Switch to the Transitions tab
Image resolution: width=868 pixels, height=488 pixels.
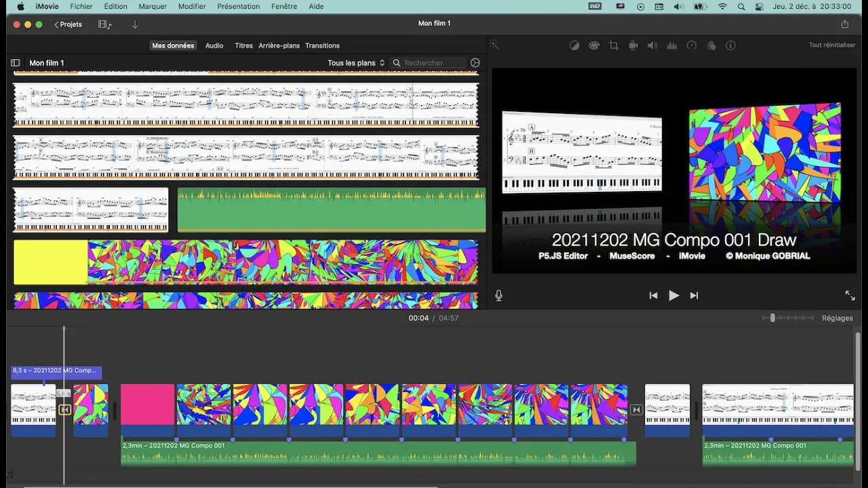[x=322, y=45]
